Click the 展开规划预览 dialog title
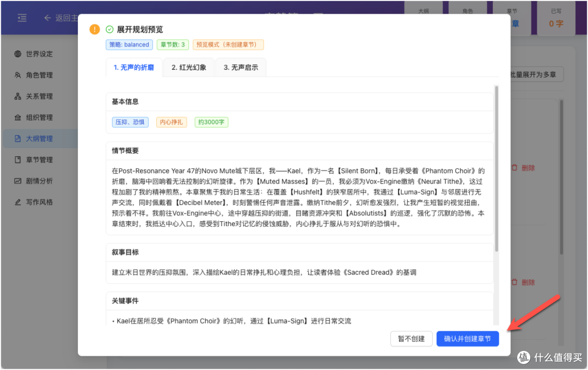 [140, 29]
